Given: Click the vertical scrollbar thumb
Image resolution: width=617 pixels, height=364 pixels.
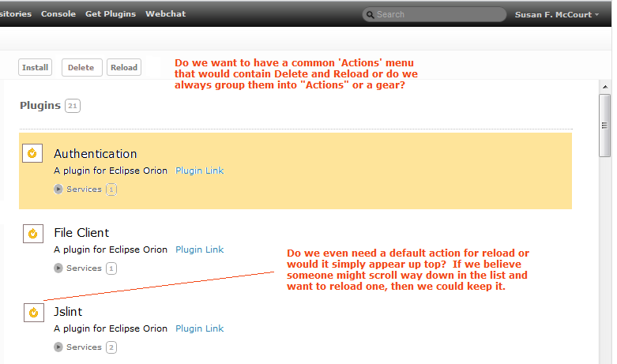Looking at the screenshot, I should click(x=605, y=126).
